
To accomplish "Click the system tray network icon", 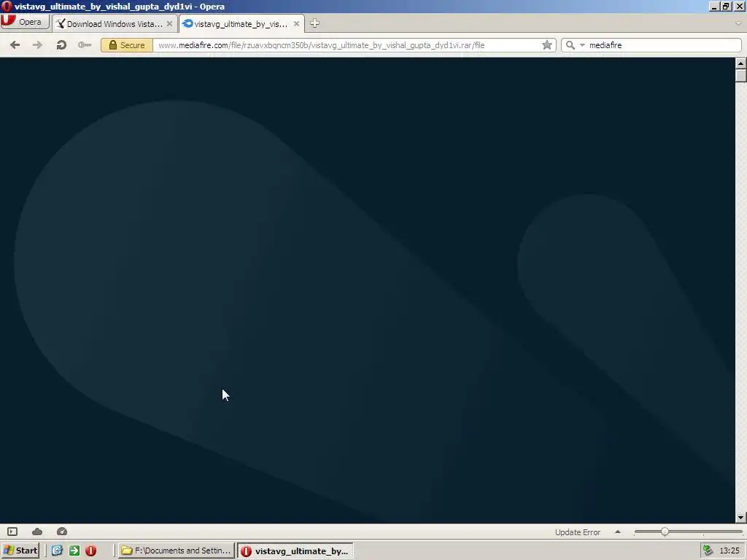I will [708, 551].
